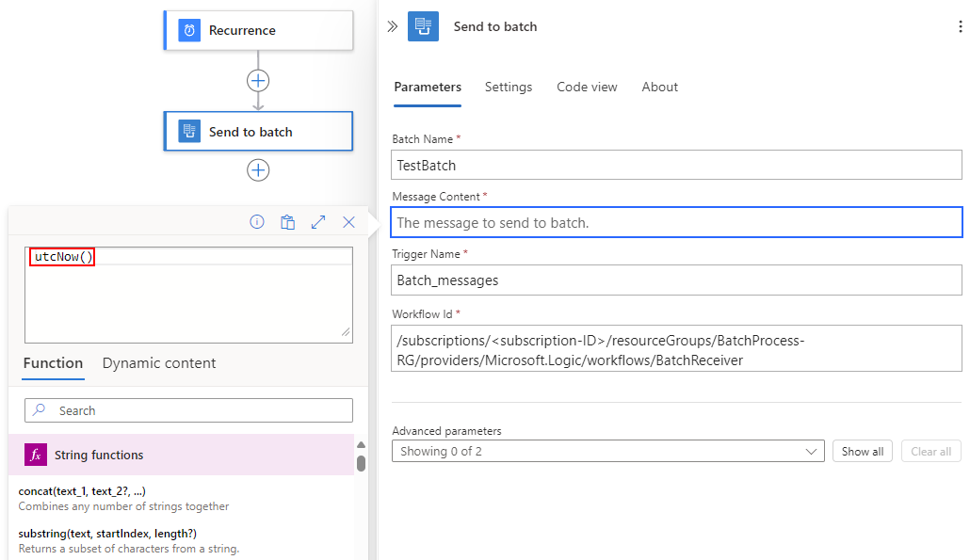970x560 pixels.
Task: Click the Message Content input field
Action: (x=675, y=222)
